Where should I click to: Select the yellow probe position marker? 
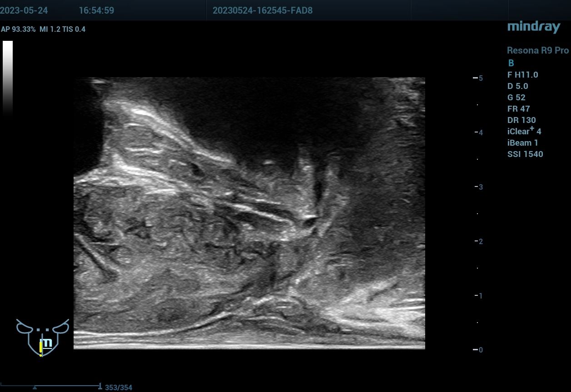pos(40,348)
